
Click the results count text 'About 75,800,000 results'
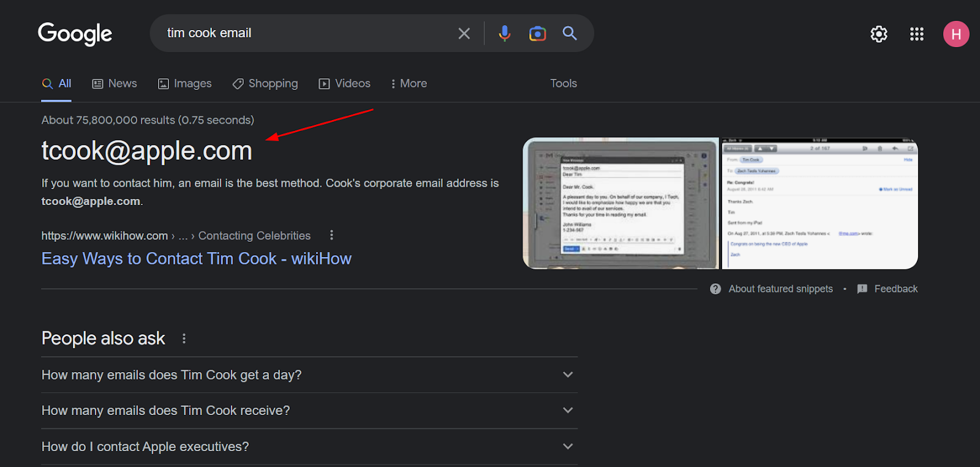108,120
